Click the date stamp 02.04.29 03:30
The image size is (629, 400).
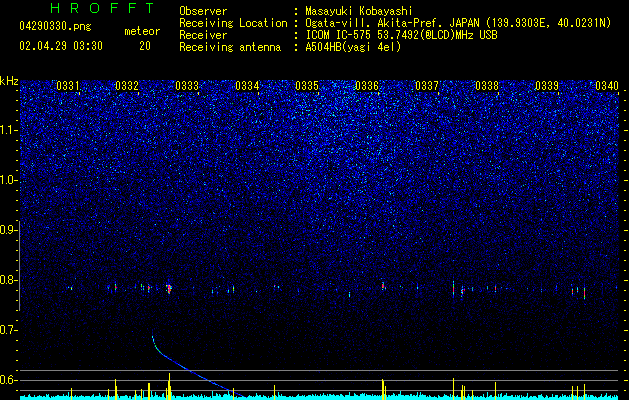(x=61, y=46)
